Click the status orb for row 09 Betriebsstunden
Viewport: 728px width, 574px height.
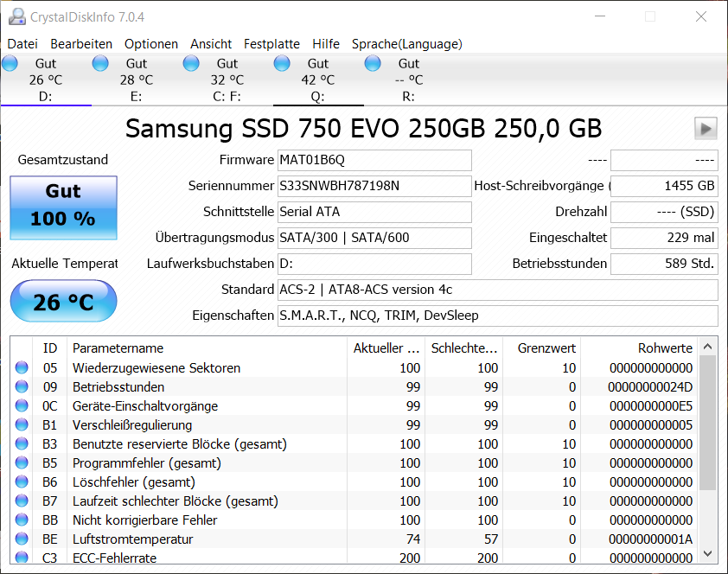coord(22,386)
